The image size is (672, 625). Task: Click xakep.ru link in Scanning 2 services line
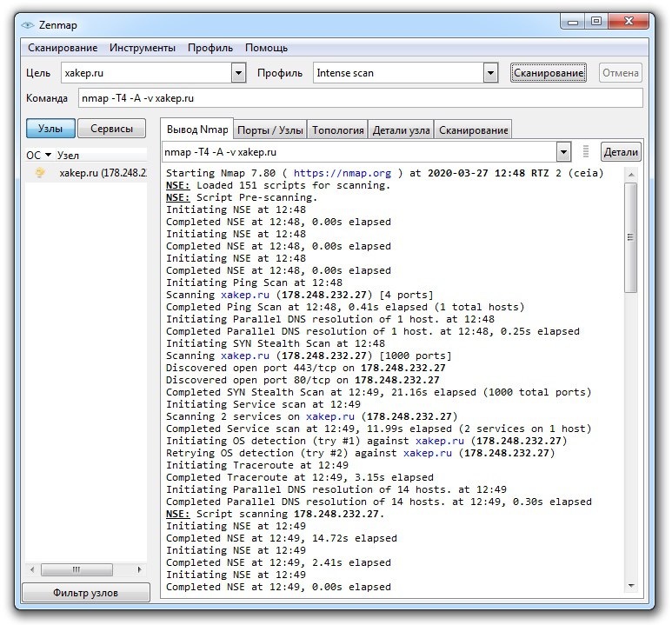point(330,416)
